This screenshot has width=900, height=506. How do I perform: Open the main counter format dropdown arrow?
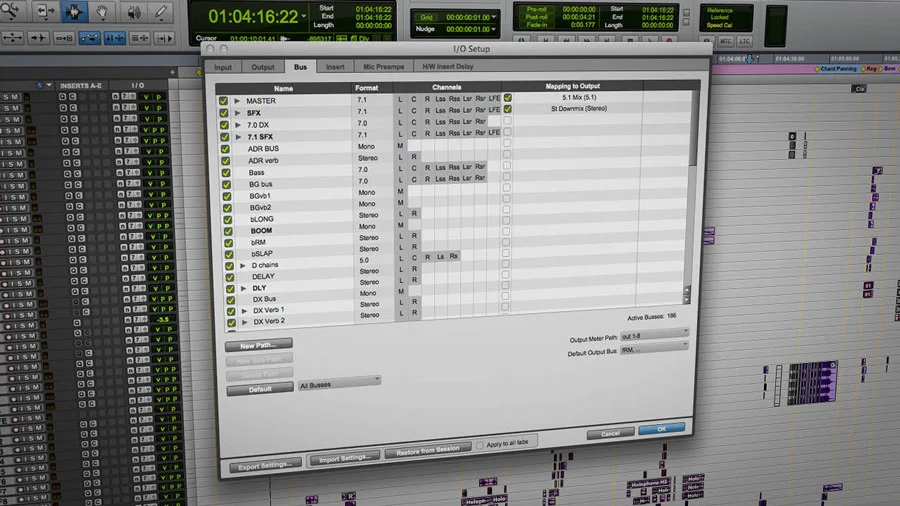coord(304,17)
